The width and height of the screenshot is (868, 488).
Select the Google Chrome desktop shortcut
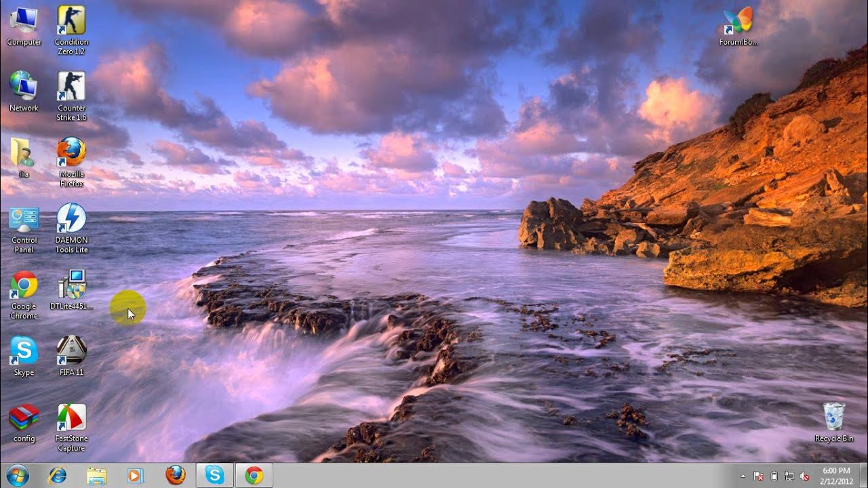coord(24,294)
